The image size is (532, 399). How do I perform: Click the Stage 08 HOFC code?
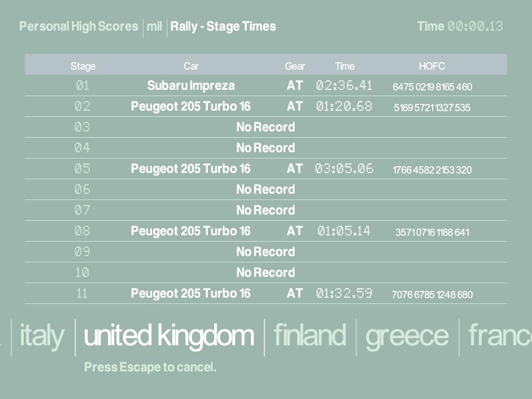tap(432, 232)
